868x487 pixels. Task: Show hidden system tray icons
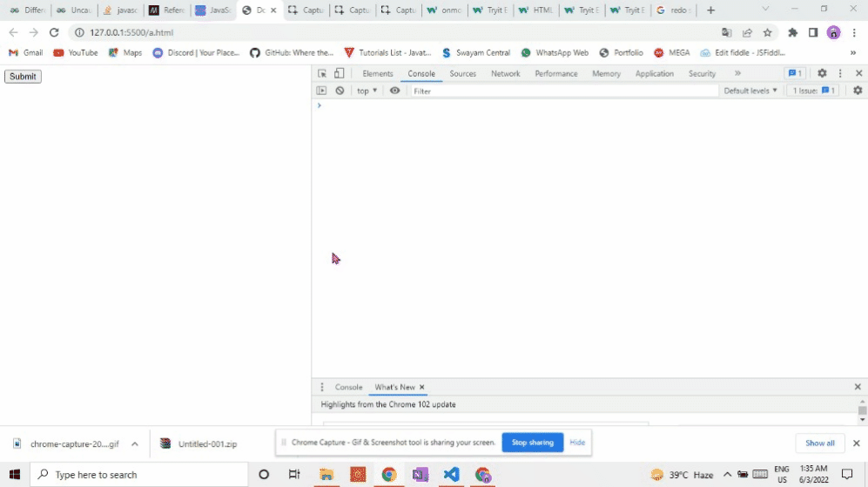(727, 474)
